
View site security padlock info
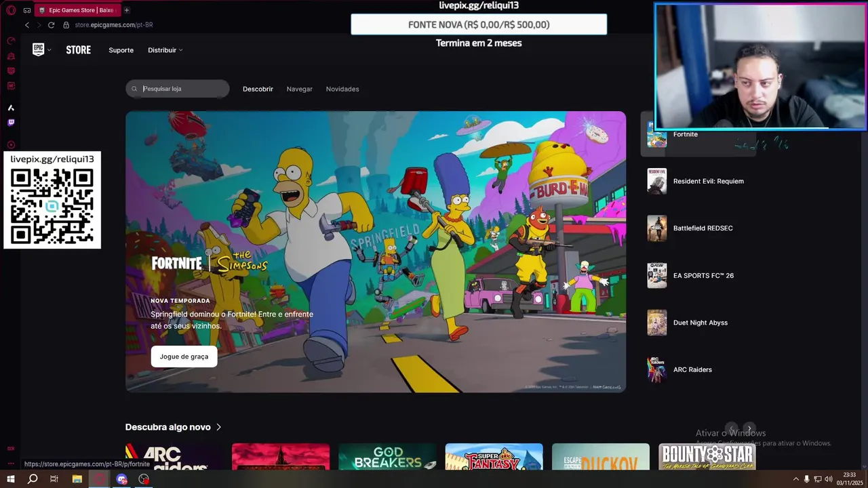click(66, 25)
